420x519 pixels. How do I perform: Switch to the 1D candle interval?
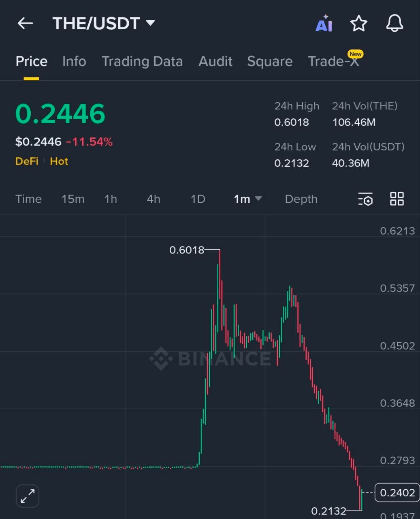(x=198, y=199)
